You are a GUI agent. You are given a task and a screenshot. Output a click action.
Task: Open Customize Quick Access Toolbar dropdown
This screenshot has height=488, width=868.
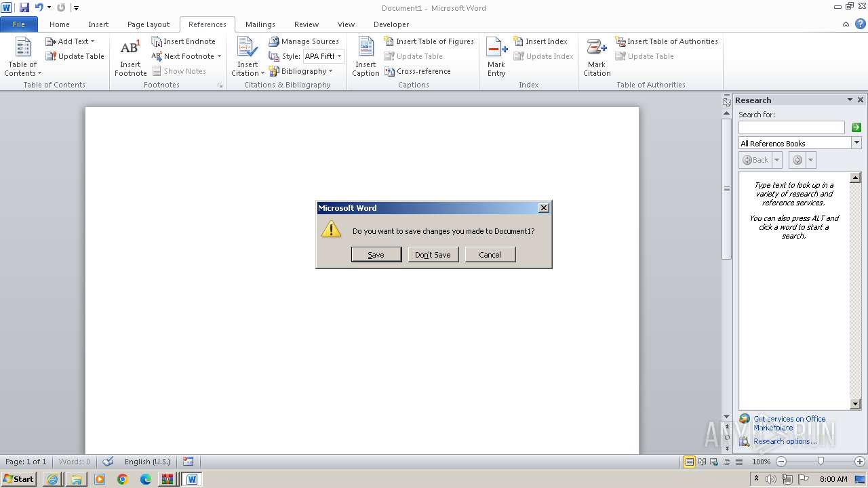76,8
